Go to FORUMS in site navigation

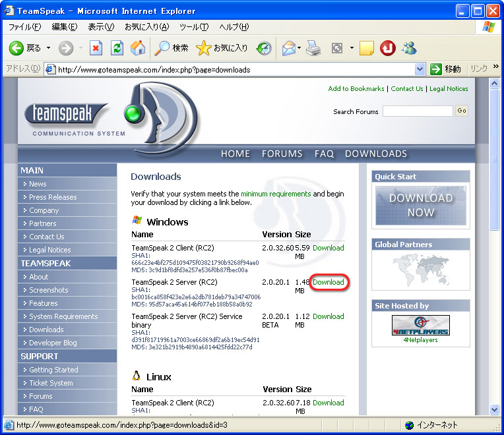(282, 154)
